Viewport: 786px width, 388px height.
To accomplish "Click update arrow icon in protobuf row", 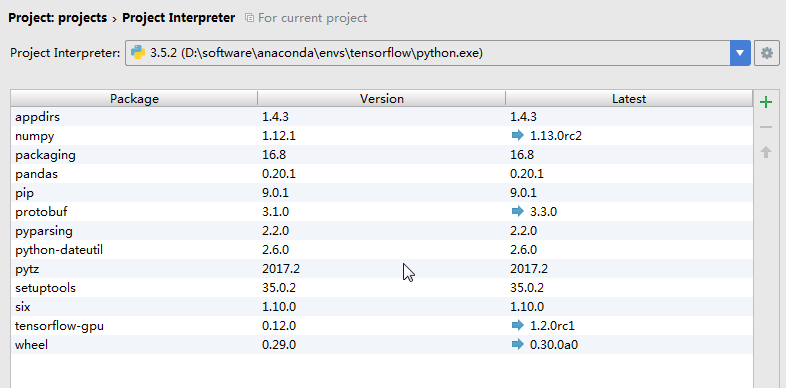I will point(517,212).
